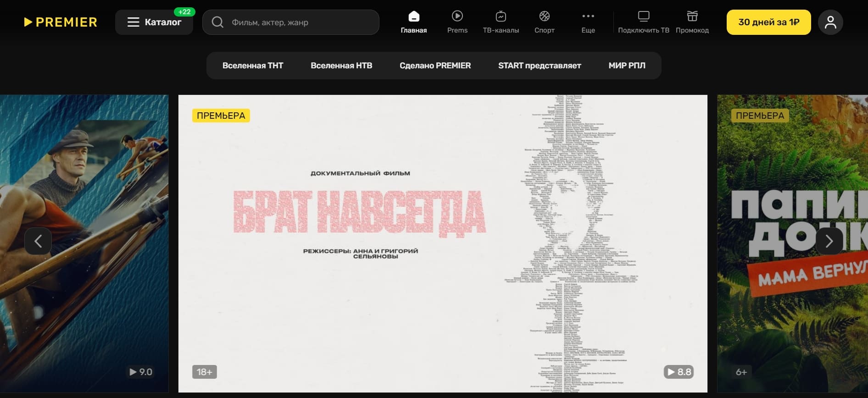This screenshot has width=868, height=398.
Task: Click the +22 badge on Каталог
Action: click(x=184, y=12)
